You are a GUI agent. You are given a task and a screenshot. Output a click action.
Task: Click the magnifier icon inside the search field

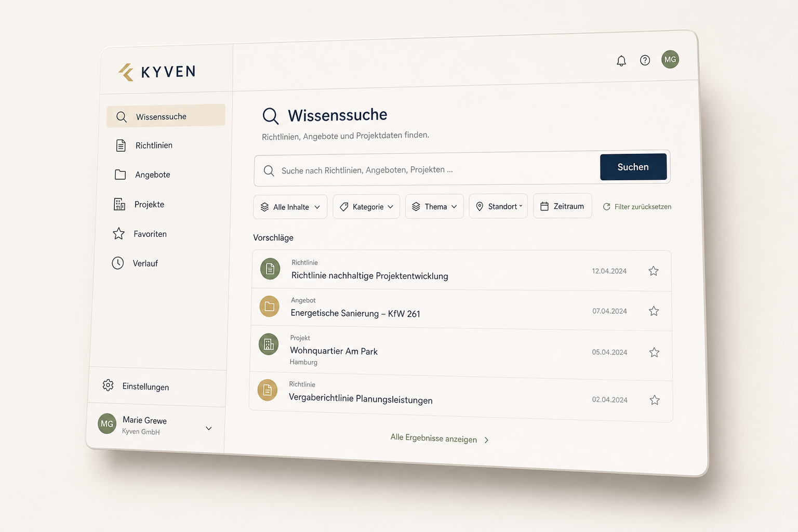click(x=269, y=170)
